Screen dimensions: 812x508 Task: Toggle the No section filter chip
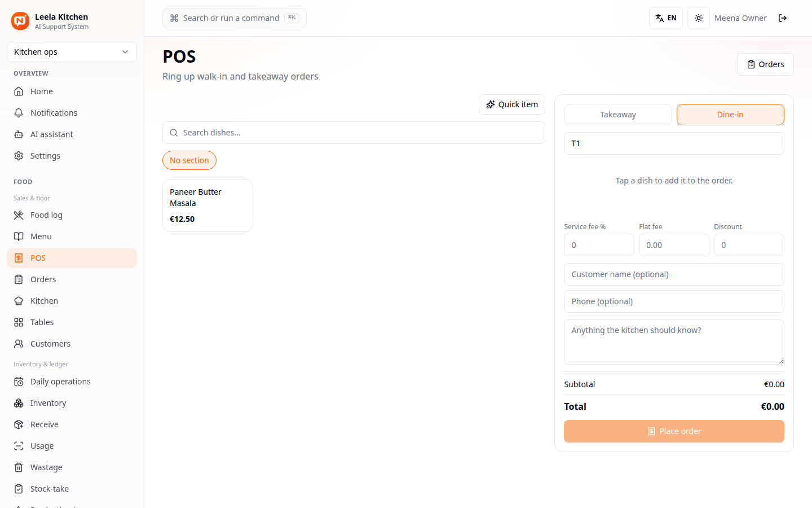click(189, 160)
